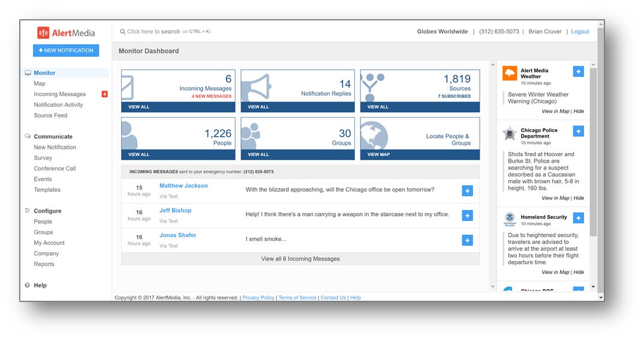Open the Terms of Service footer link
The image size is (644, 341).
coord(297,298)
